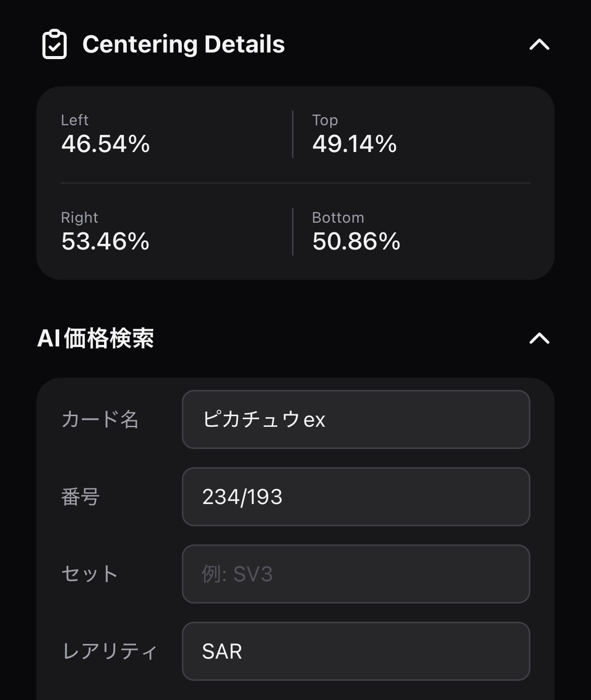The height and width of the screenshot is (700, 591).
Task: Click the Top centering label
Action: pos(325,120)
